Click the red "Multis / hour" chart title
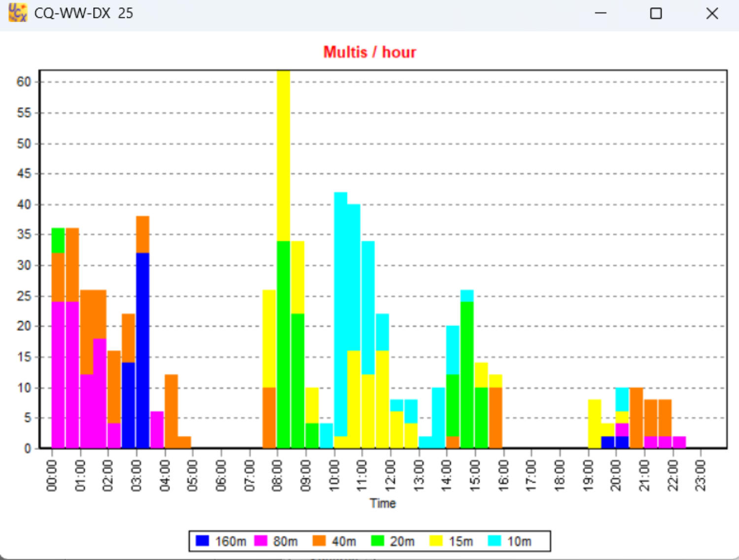The width and height of the screenshot is (739, 560). [369, 52]
